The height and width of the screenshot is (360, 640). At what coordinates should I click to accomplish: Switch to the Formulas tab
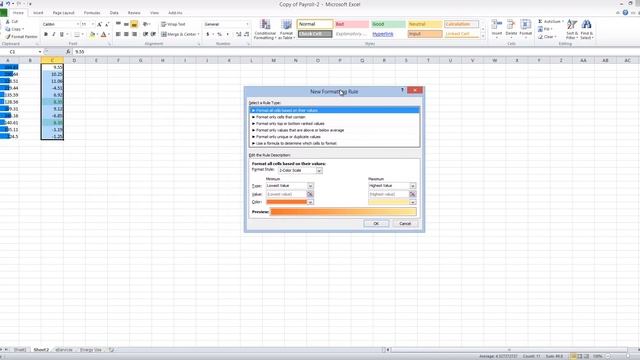92,13
